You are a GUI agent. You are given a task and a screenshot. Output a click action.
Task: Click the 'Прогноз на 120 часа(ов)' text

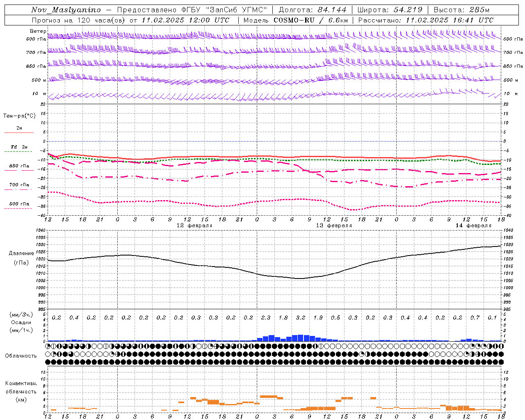pos(79,20)
